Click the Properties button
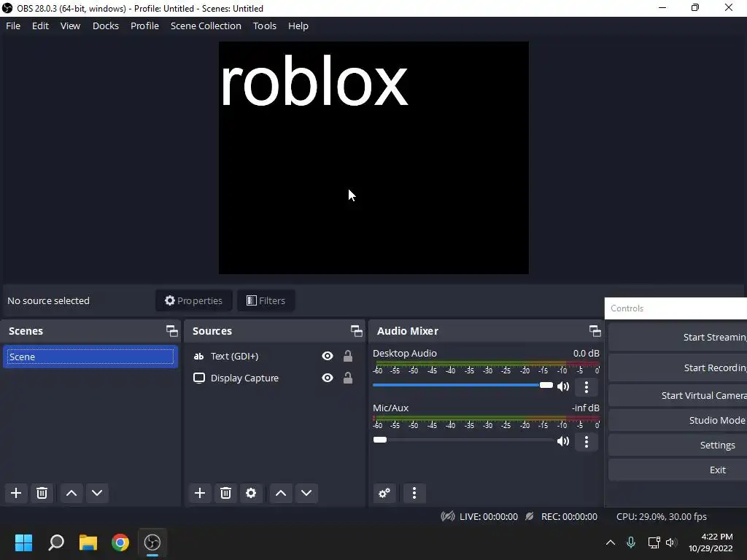Viewport: 747px width, 560px height. pyautogui.click(x=193, y=300)
